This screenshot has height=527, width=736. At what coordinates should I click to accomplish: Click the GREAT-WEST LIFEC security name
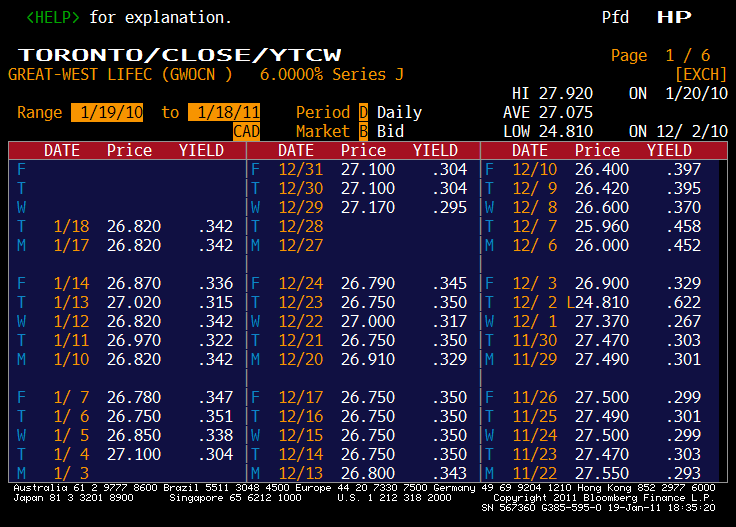74,75
